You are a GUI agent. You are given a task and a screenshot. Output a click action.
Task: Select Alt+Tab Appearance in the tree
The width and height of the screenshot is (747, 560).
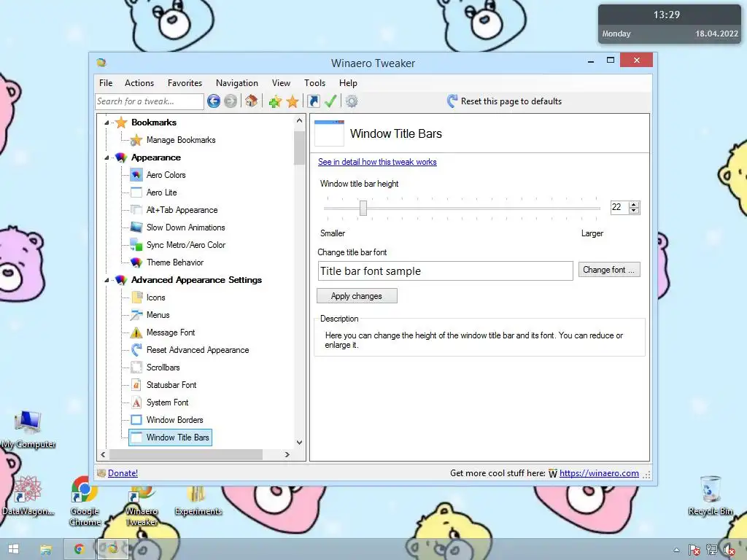coord(182,210)
